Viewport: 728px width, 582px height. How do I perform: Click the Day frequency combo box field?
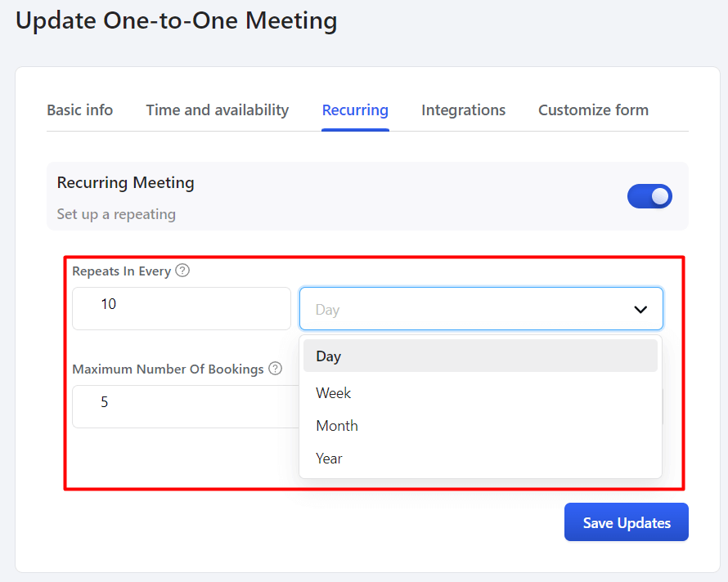(481, 309)
